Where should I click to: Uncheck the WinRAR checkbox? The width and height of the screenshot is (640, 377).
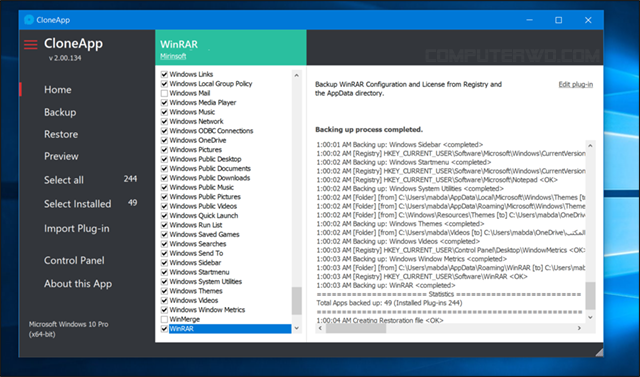[x=164, y=328]
